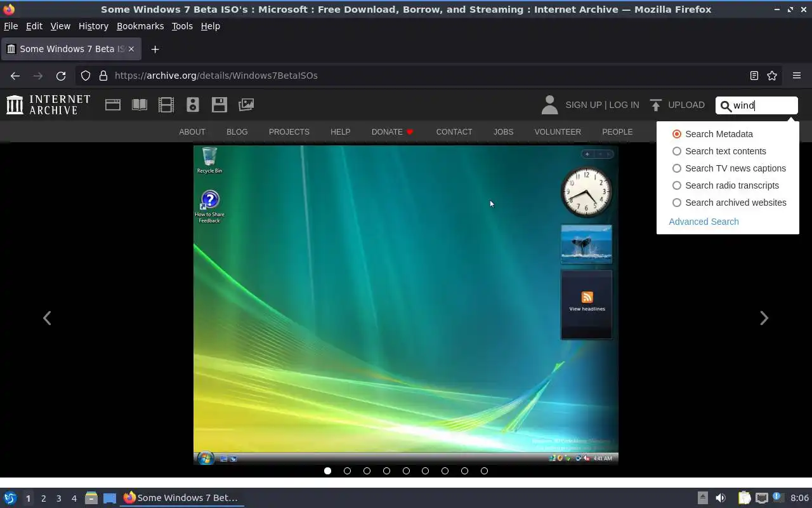Jump to first carousel image dot
Viewport: 812px width, 508px height.
pos(327,471)
